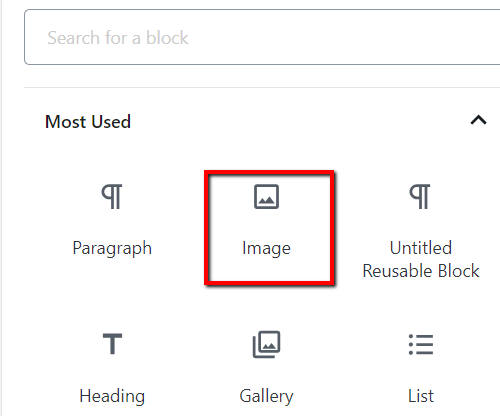Viewport: 500px width, 416px height.
Task: Click the List label text
Action: point(421,396)
